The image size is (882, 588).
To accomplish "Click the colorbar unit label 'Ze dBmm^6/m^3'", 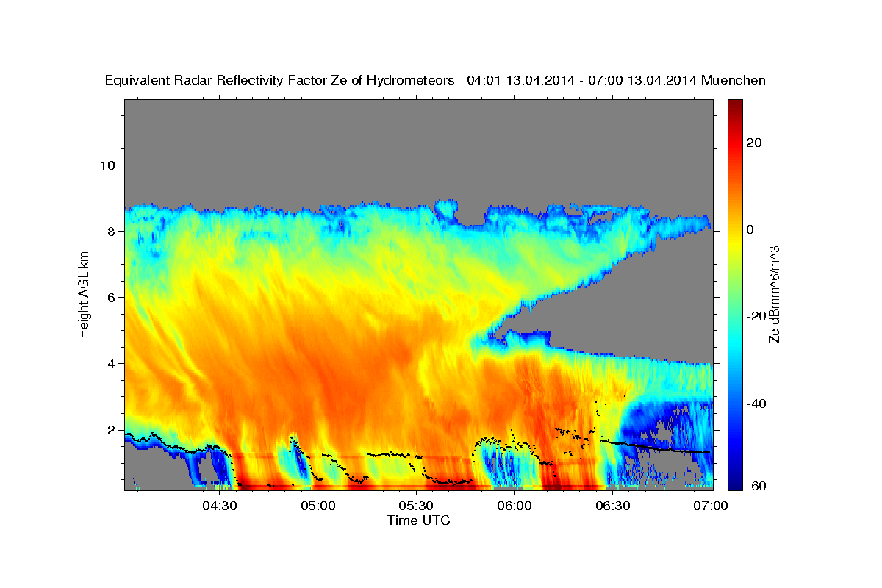I will [x=775, y=293].
